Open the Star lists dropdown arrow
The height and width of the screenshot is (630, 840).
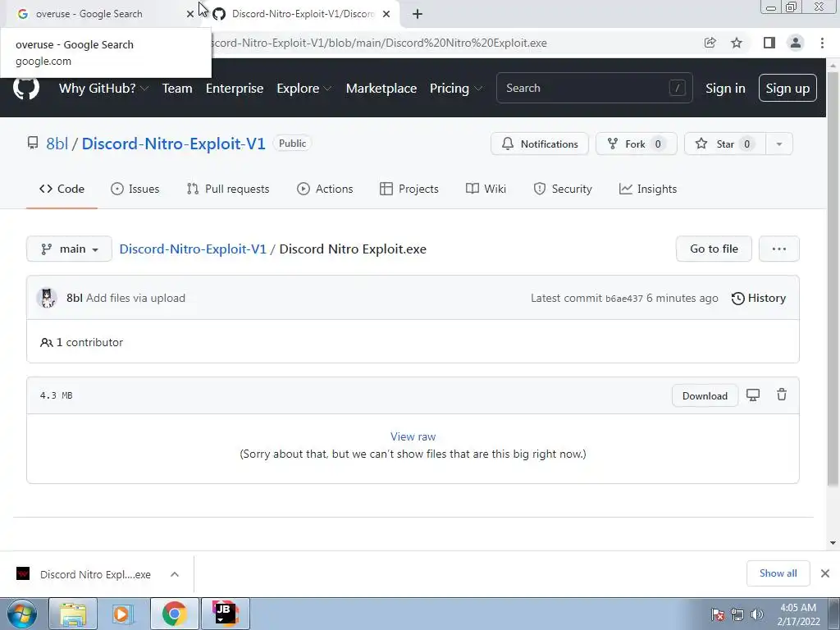point(779,144)
